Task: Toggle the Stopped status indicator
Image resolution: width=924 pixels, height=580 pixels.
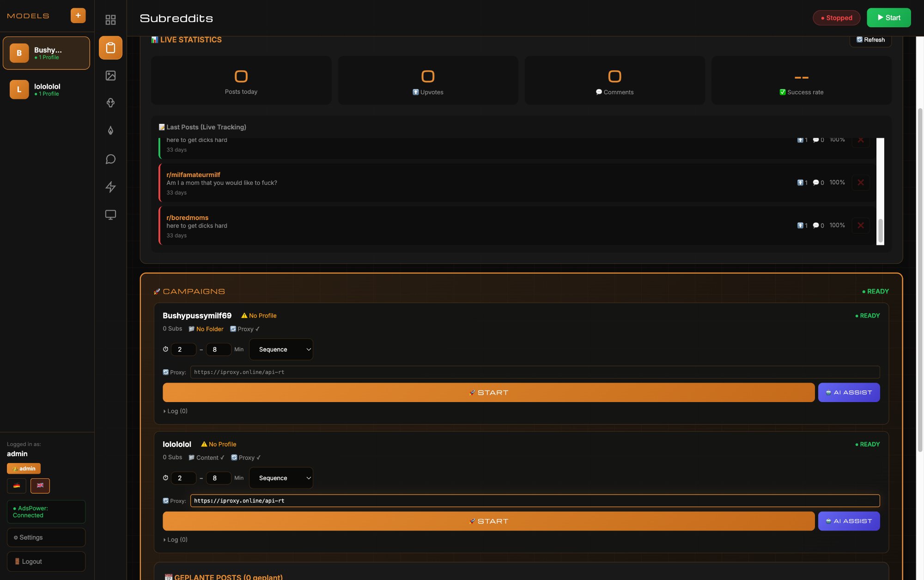Action: point(836,18)
